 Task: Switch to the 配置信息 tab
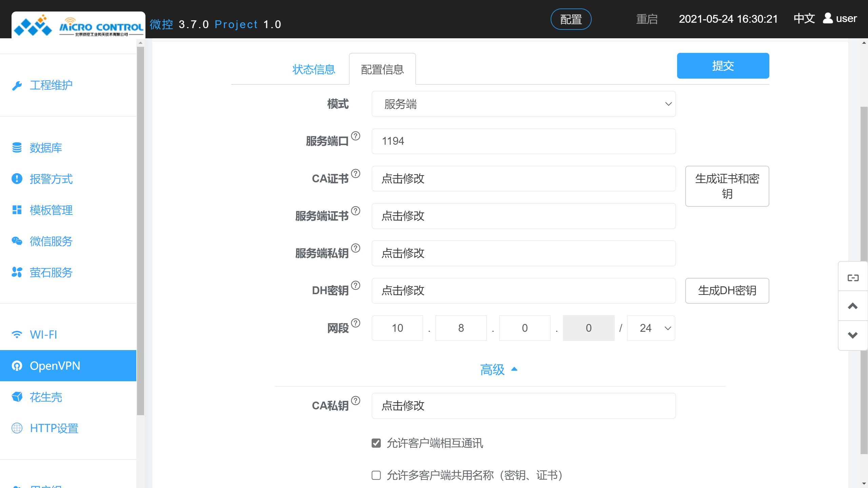[x=382, y=69]
